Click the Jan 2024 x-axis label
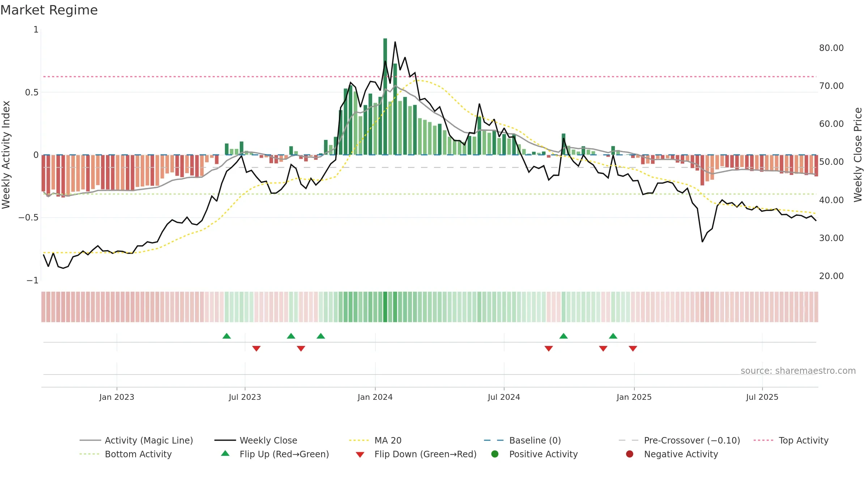 375,397
